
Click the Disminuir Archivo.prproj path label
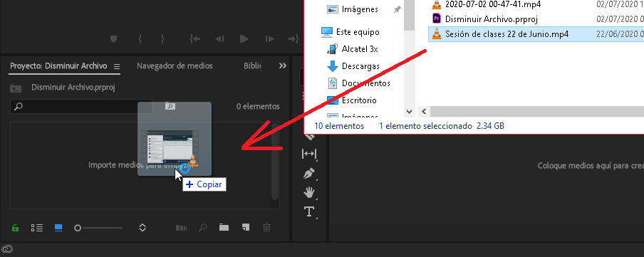(74, 88)
